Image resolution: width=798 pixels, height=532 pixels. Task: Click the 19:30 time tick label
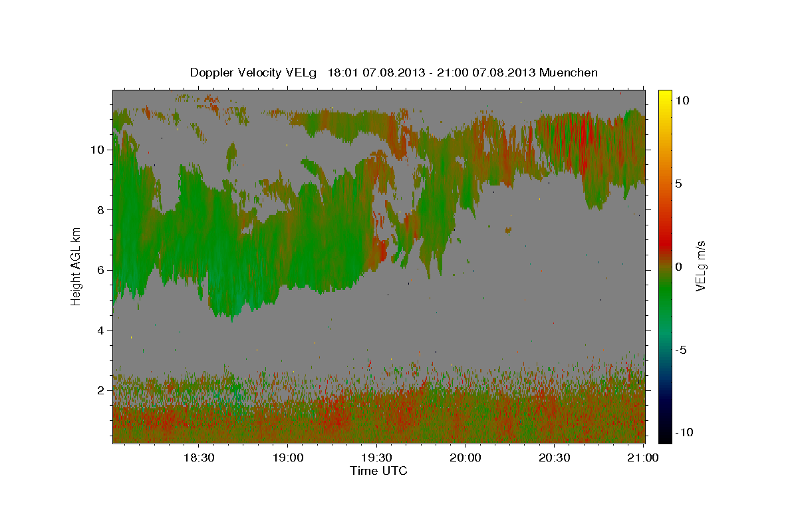click(376, 458)
